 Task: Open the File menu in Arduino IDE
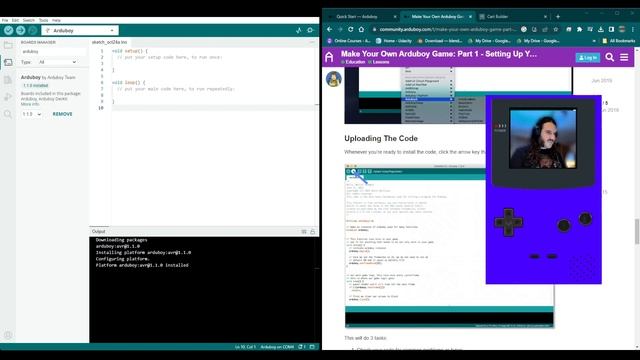[x=5, y=20]
